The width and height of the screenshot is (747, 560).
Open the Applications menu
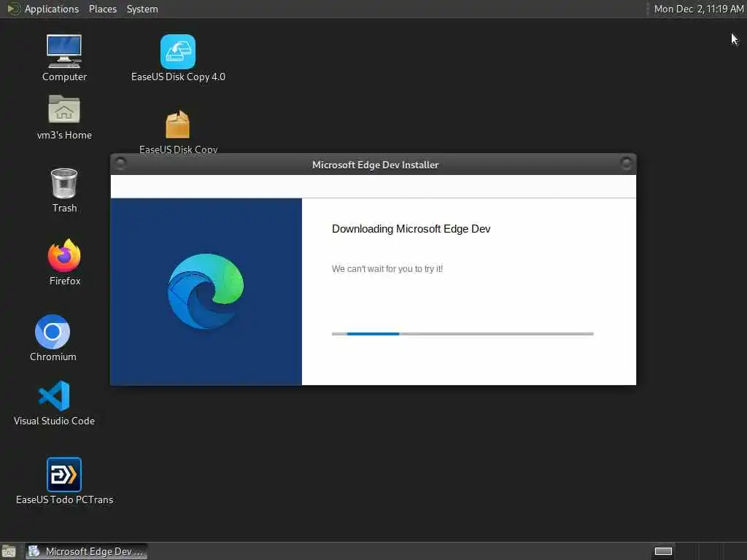coord(52,9)
